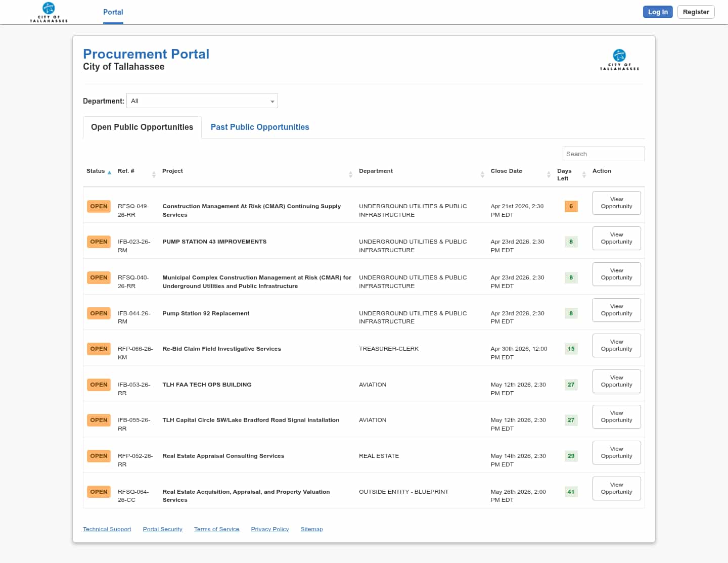Select the Open Public Opportunities tab
Viewport: 728px width, 563px height.
142,127
